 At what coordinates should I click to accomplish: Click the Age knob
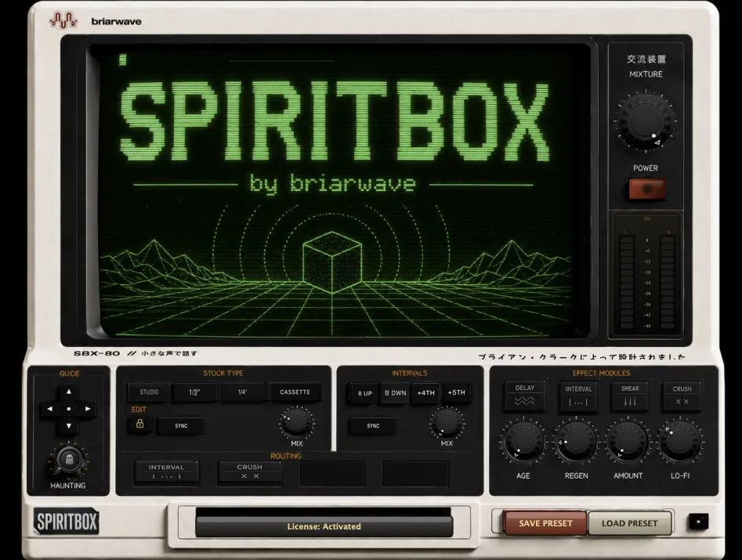(x=523, y=442)
